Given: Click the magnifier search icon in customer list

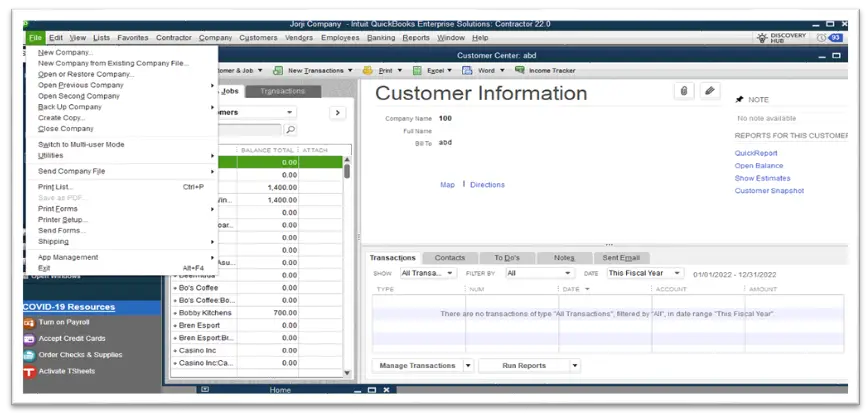Looking at the screenshot, I should click(290, 130).
